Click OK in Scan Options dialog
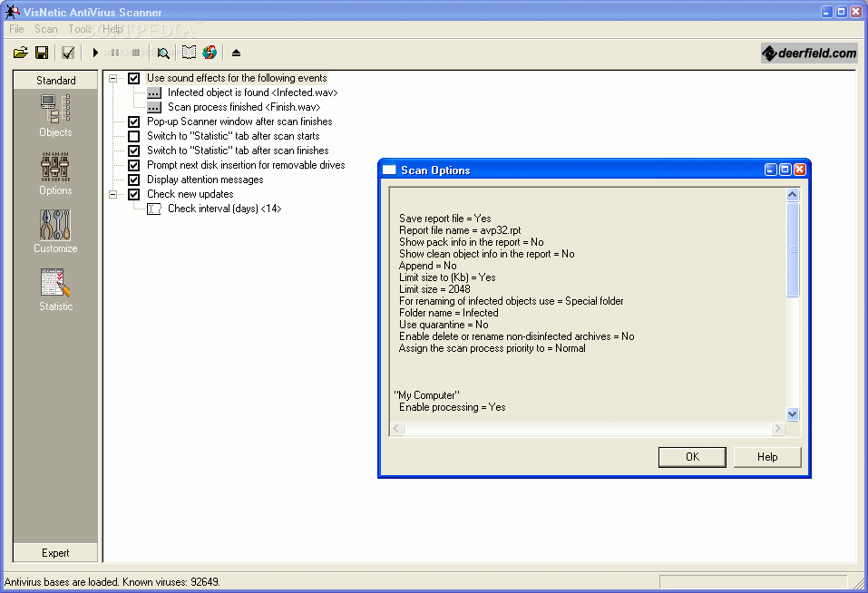 692,457
